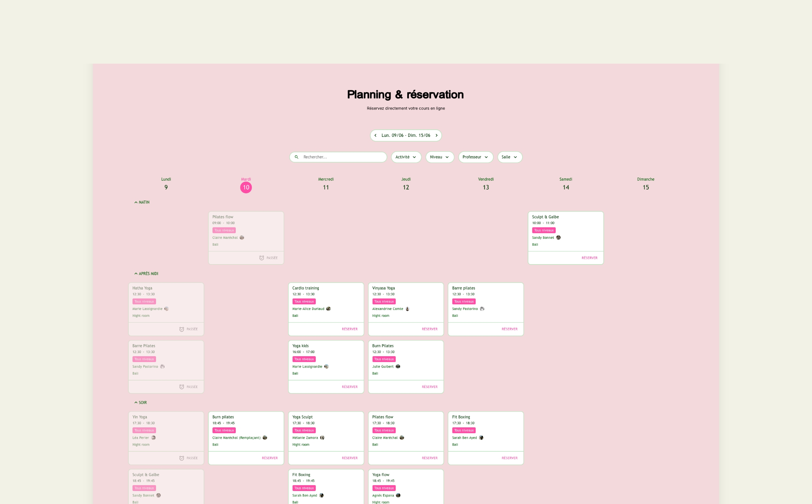Open the Activité filter dropdown
812x504 pixels.
tap(406, 157)
